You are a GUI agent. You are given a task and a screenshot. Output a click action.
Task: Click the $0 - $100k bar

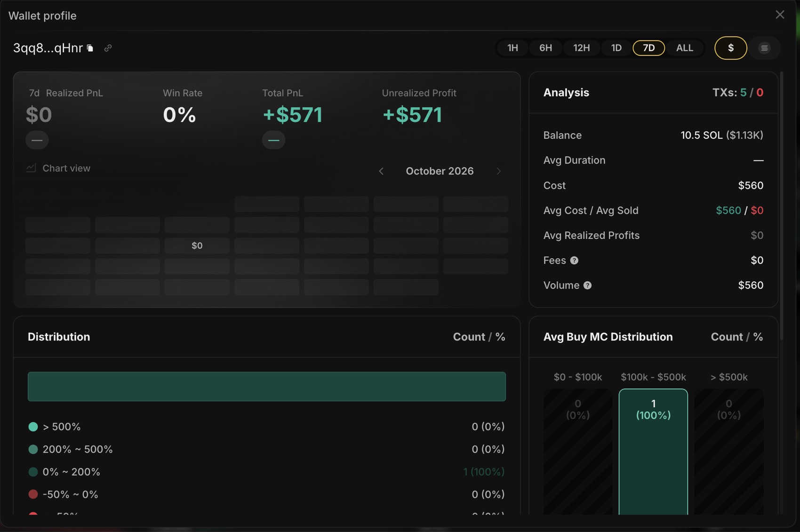(x=577, y=452)
